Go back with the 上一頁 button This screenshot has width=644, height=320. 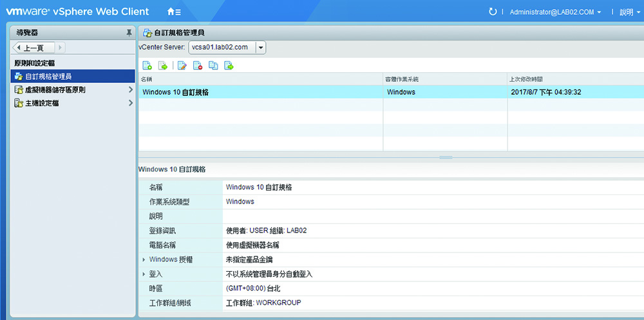(x=33, y=48)
